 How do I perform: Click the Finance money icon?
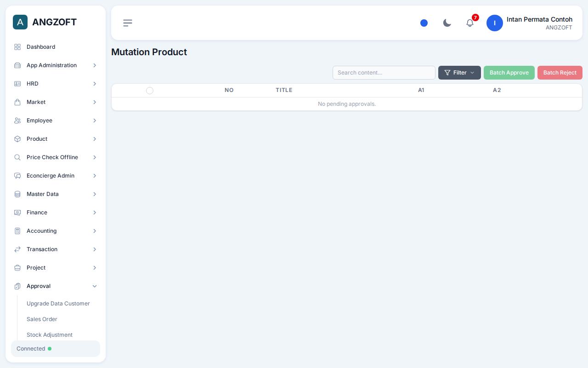(17, 213)
